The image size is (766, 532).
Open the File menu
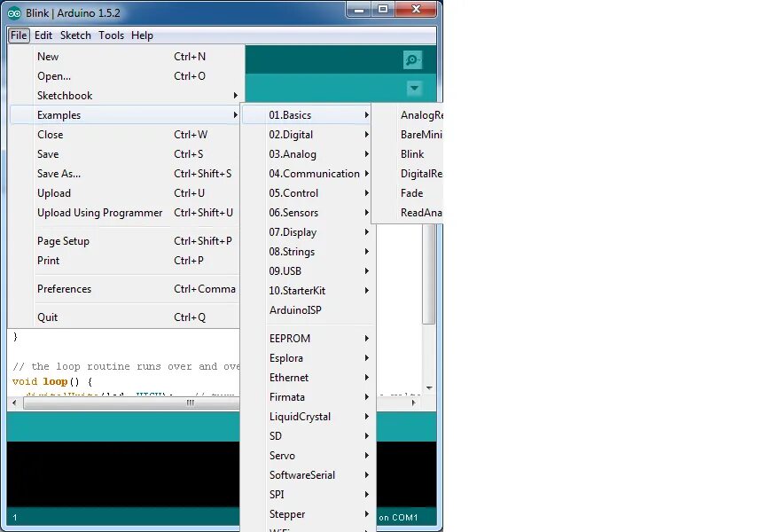[x=19, y=35]
